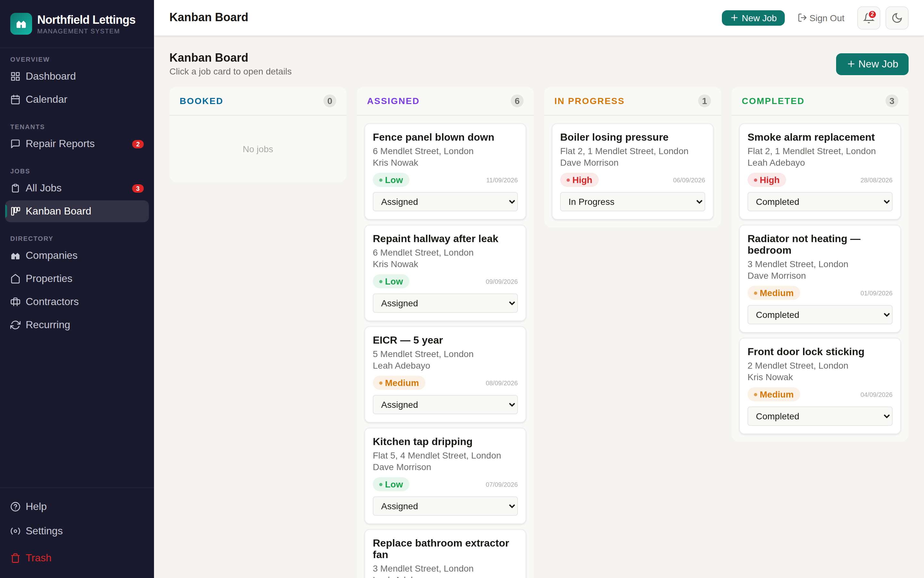Click the red 3 badge on All Jobs

[138, 188]
